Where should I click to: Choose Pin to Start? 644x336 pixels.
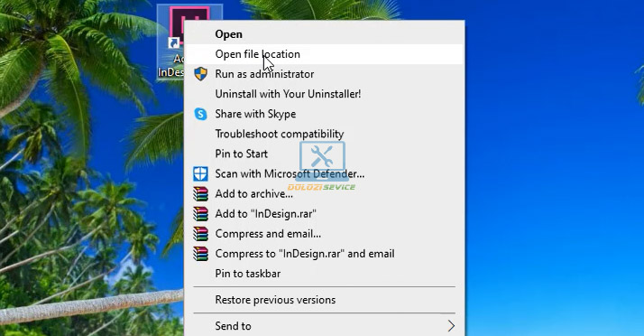click(325, 154)
